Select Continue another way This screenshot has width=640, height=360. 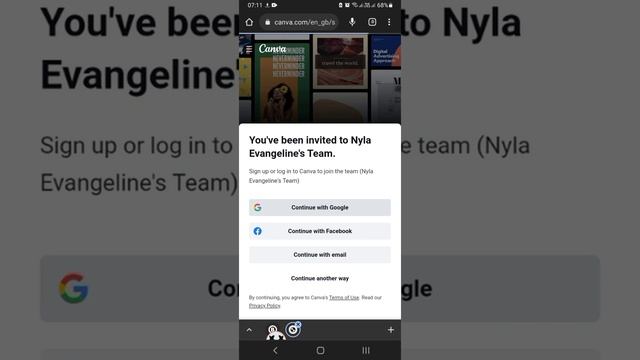320,278
